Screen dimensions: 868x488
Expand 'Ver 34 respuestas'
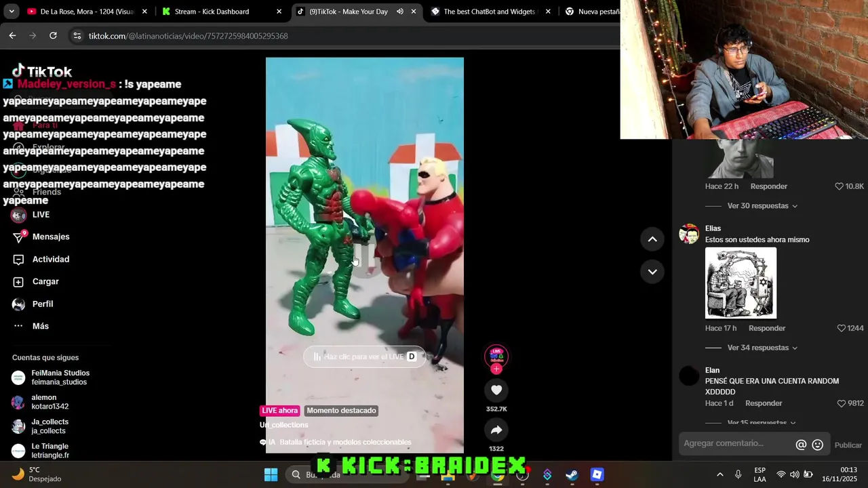tap(762, 348)
